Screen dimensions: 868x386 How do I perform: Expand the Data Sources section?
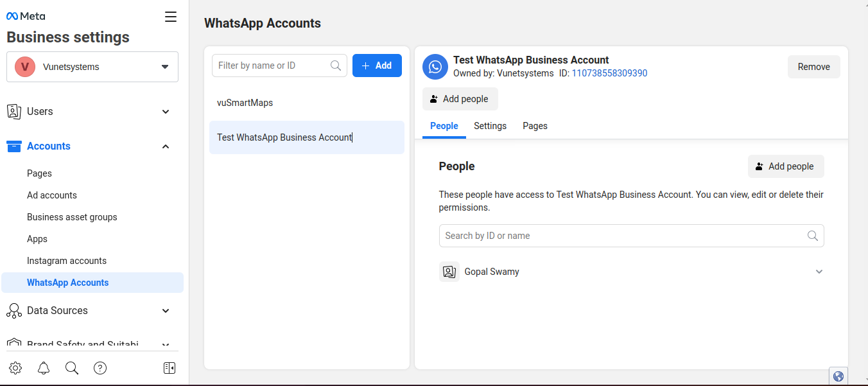pos(166,311)
